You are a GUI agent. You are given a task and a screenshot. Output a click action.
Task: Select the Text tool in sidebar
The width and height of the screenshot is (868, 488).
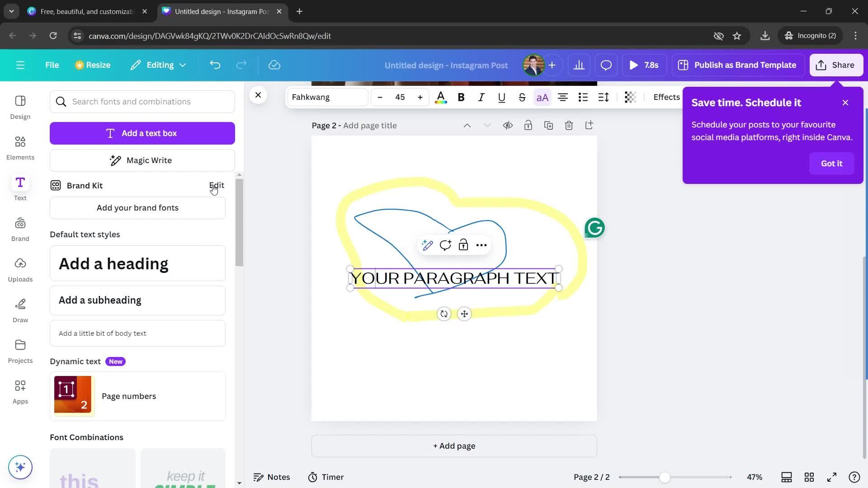pos(20,187)
